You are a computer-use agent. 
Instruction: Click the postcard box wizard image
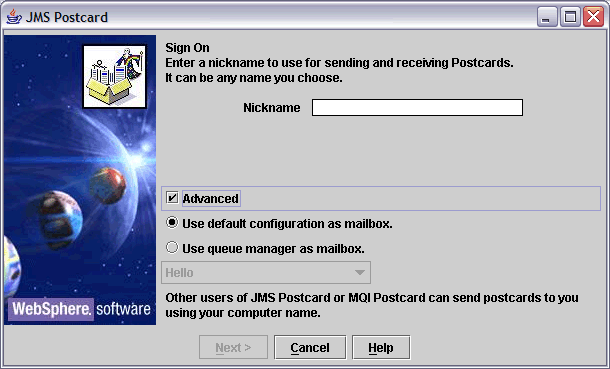pos(115,76)
